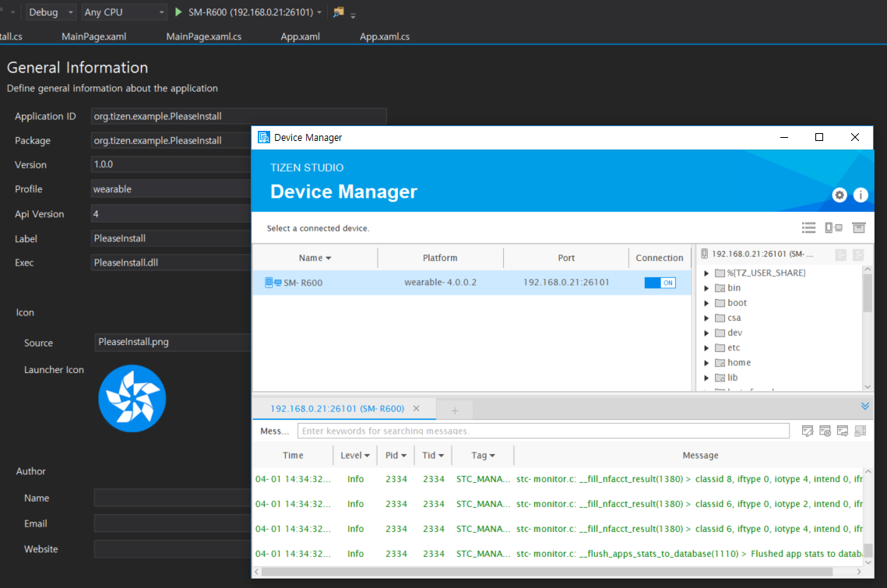Image resolution: width=887 pixels, height=588 pixels.
Task: Click the archive box icon in the toolbar
Action: [858, 227]
